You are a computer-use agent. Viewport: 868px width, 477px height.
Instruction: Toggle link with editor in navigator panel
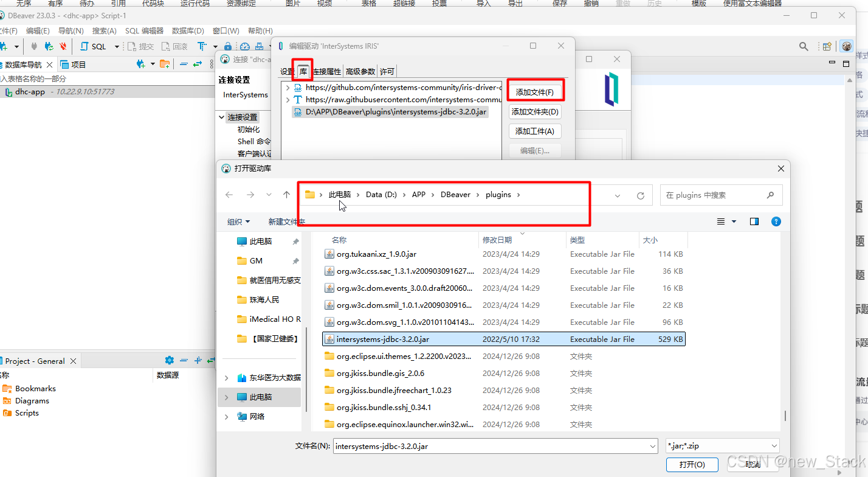pyautogui.click(x=198, y=64)
